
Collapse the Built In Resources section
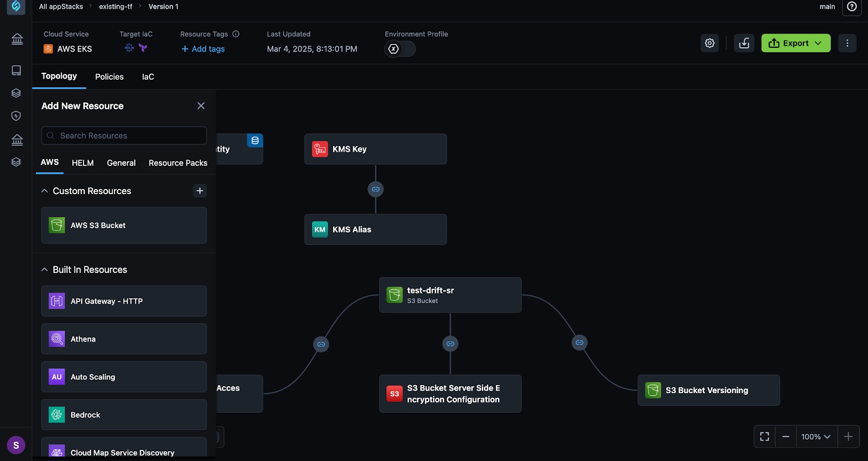pos(44,270)
